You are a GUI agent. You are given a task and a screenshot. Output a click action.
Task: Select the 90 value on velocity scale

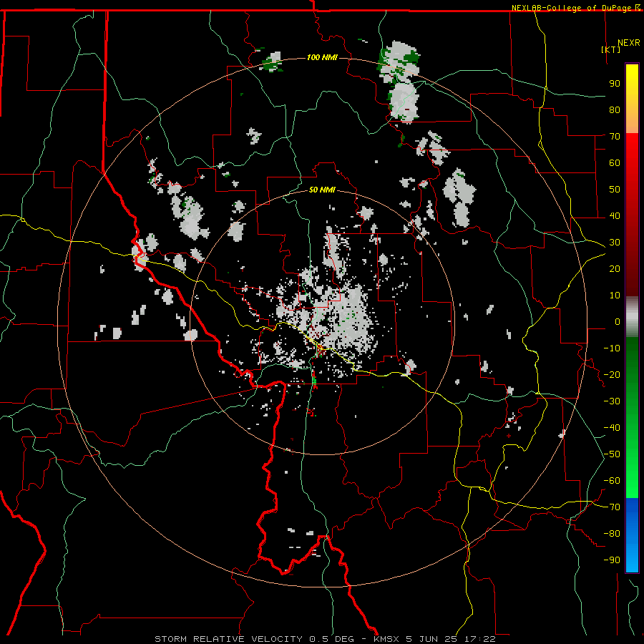point(615,84)
